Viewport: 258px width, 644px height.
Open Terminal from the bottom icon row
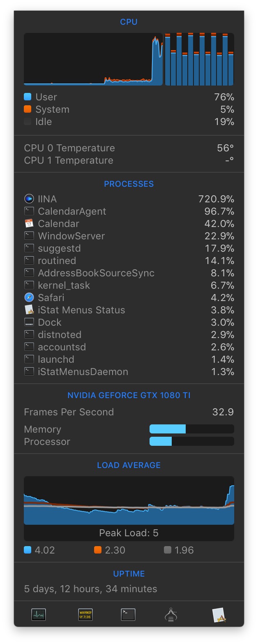128,614
